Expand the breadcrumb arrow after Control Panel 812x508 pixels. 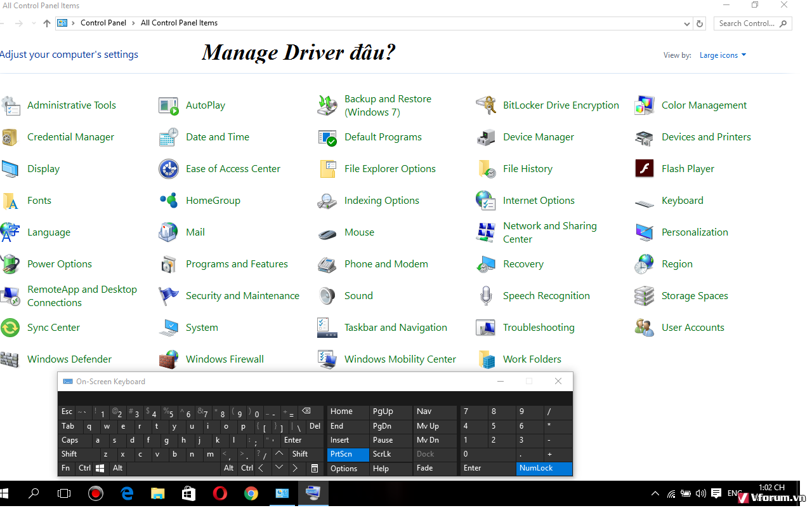pyautogui.click(x=133, y=23)
